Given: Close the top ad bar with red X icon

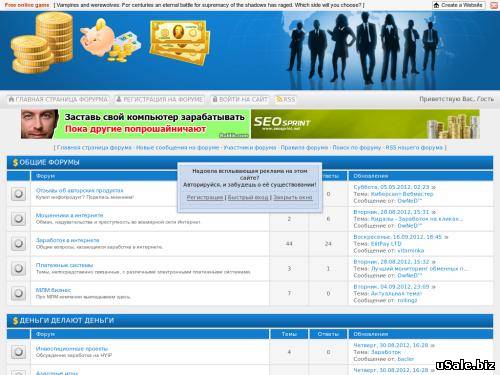Looking at the screenshot, I should (494, 5).
